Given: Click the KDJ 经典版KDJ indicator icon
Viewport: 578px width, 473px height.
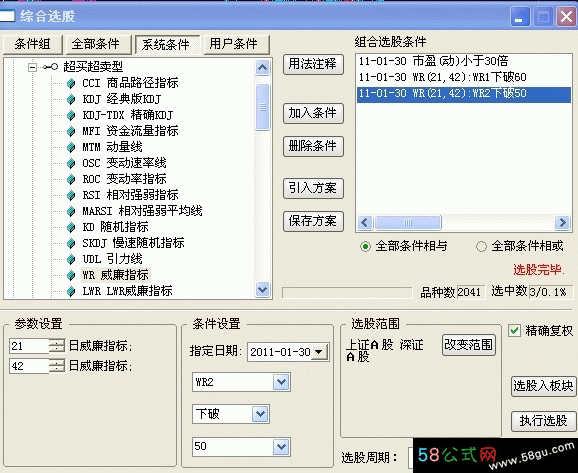Looking at the screenshot, I should tap(71, 99).
